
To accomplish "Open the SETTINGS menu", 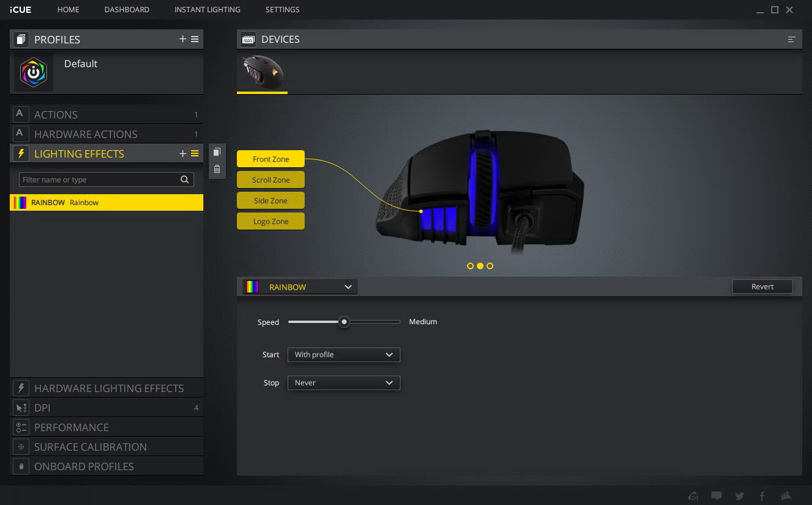I will coord(282,10).
